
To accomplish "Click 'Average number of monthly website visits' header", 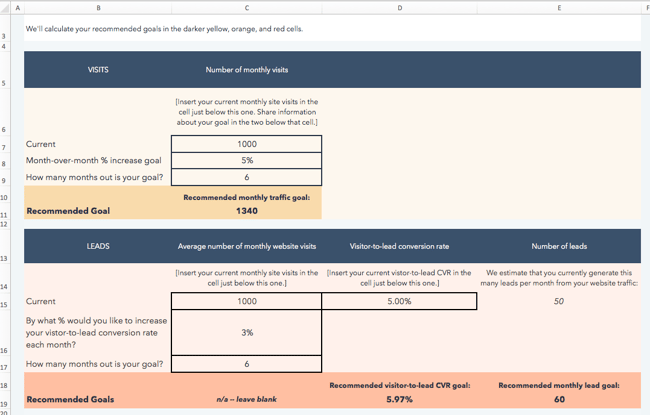I will [247, 246].
